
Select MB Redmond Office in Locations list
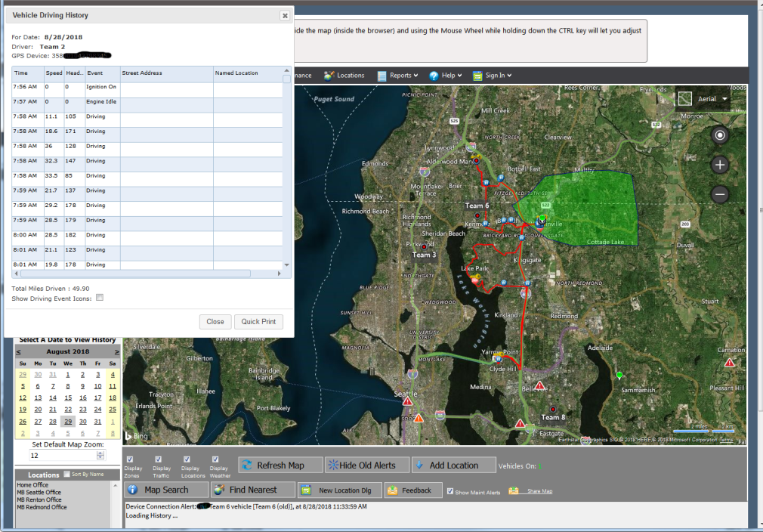42,507
